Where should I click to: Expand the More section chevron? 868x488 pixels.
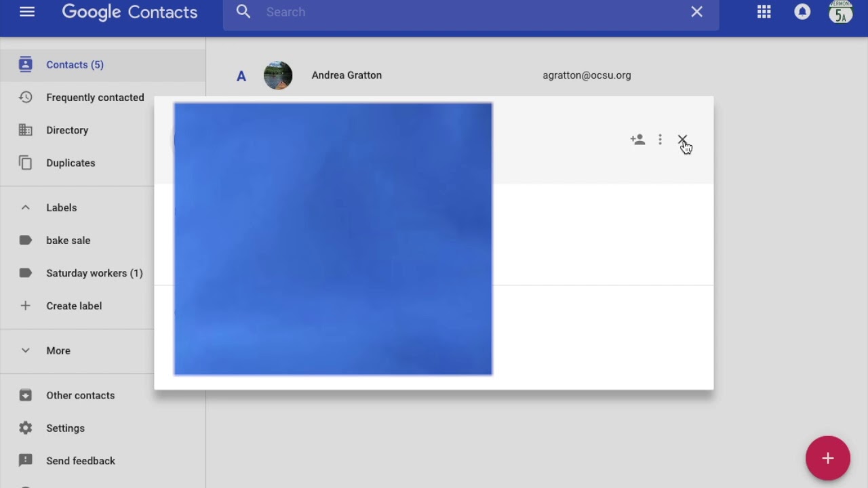[x=25, y=350]
